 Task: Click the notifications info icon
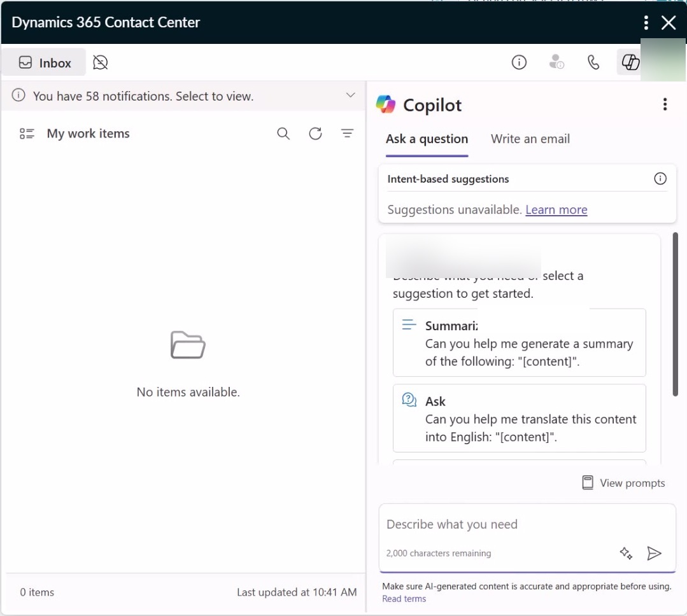click(x=18, y=95)
